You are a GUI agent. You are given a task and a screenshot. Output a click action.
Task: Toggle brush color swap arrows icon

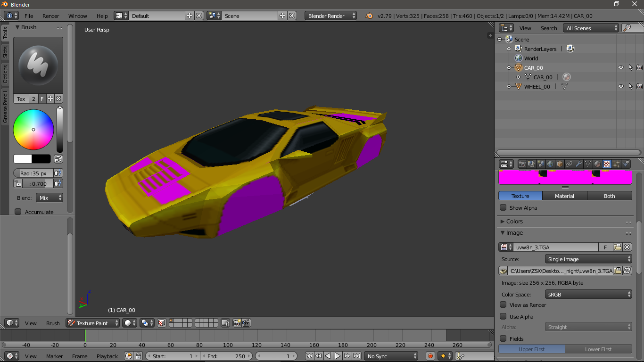click(x=58, y=159)
